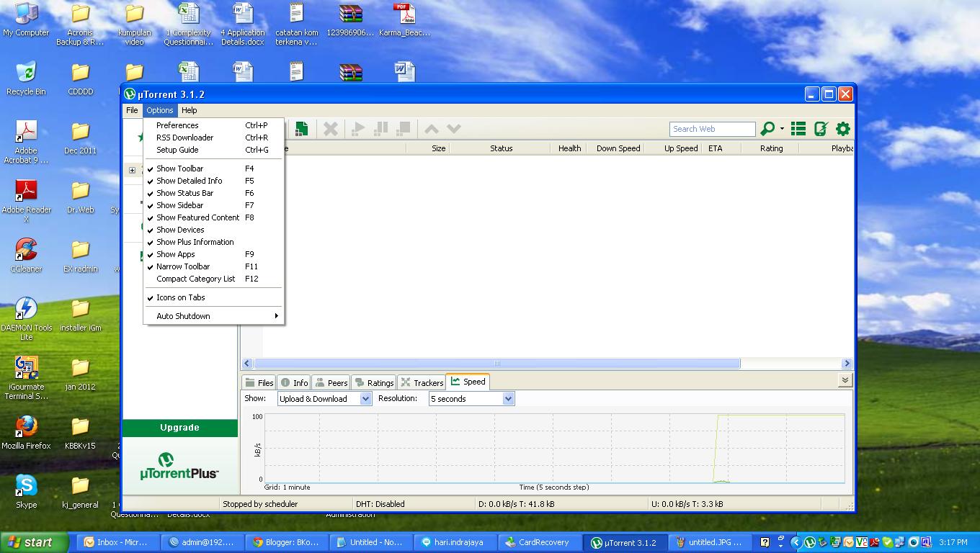Select the Adobe Reader X shortcut
The image size is (980, 553).
coord(26,202)
